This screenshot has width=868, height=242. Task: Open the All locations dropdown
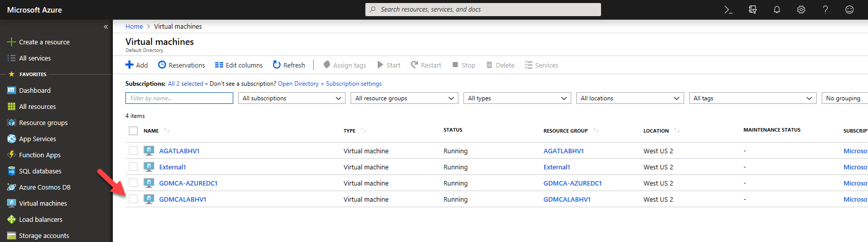[630, 98]
